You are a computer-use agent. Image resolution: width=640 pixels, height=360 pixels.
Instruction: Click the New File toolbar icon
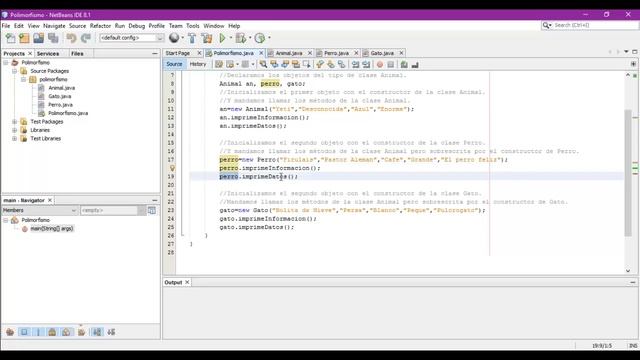tap(10, 38)
